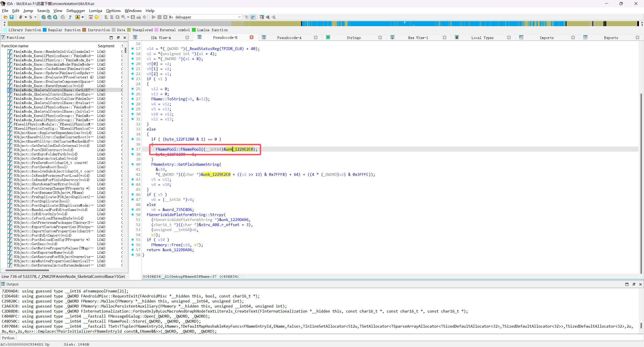Viewport: 644px width, 347px height.
Task: Click the External symbol pink legend swatch
Action: coord(156,30)
